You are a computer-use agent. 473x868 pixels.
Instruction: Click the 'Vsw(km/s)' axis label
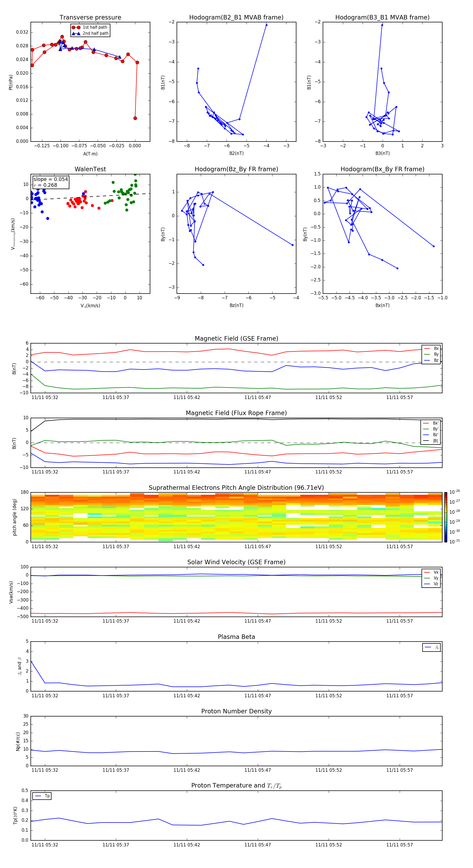pyautogui.click(x=11, y=592)
